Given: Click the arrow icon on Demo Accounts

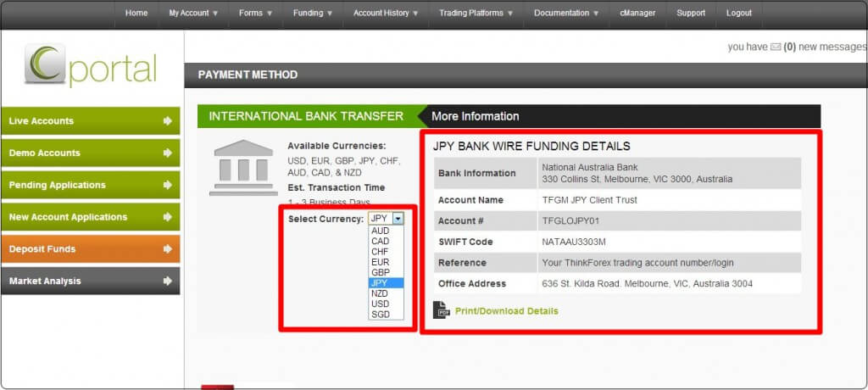Looking at the screenshot, I should (x=168, y=153).
